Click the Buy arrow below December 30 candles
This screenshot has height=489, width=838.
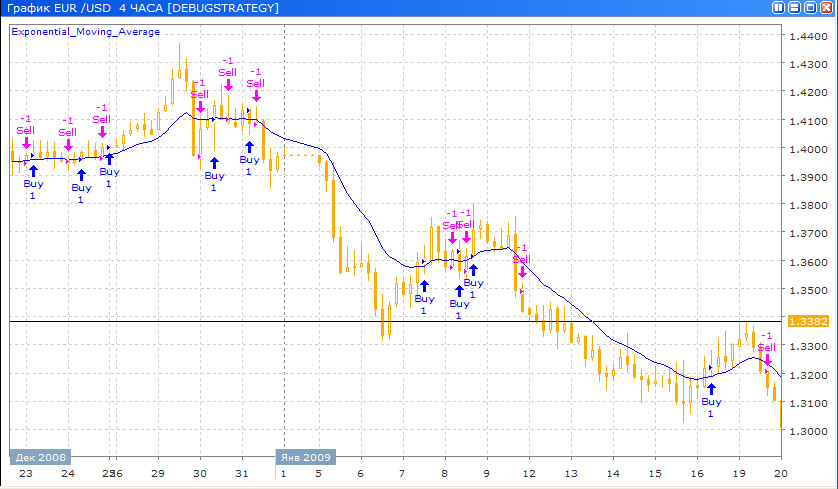(214, 162)
